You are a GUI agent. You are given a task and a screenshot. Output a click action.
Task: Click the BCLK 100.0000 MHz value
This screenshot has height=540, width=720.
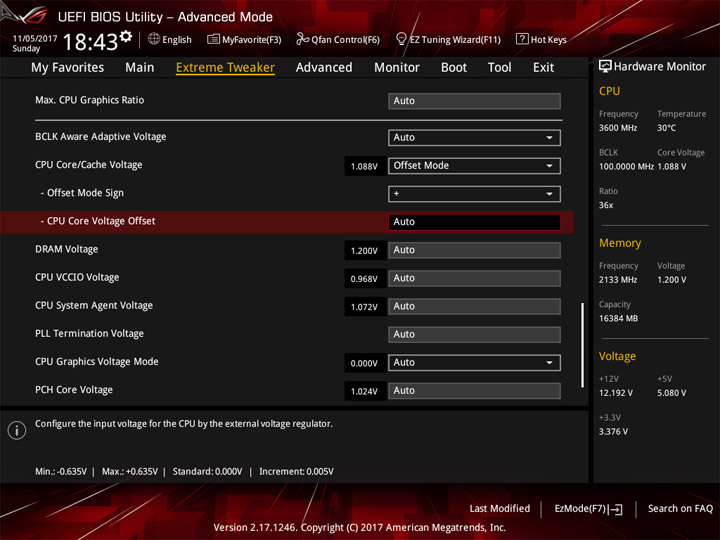[x=626, y=166]
